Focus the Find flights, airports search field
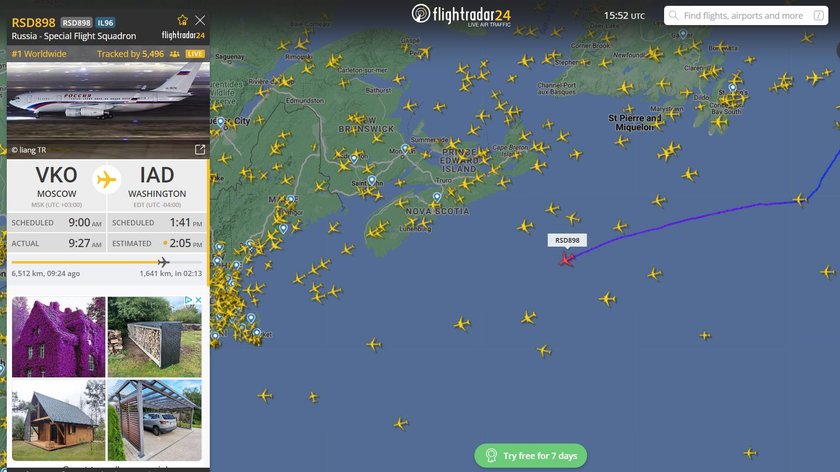This screenshot has width=840, height=472. (x=746, y=16)
